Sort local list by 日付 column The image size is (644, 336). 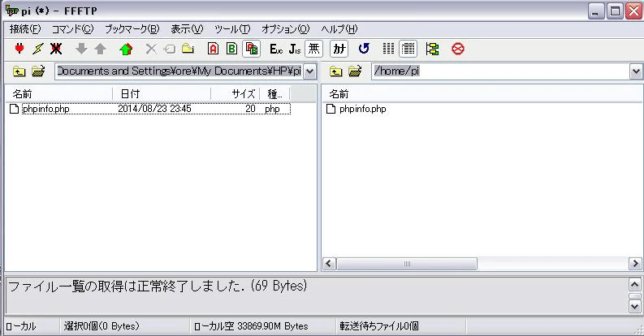point(162,94)
